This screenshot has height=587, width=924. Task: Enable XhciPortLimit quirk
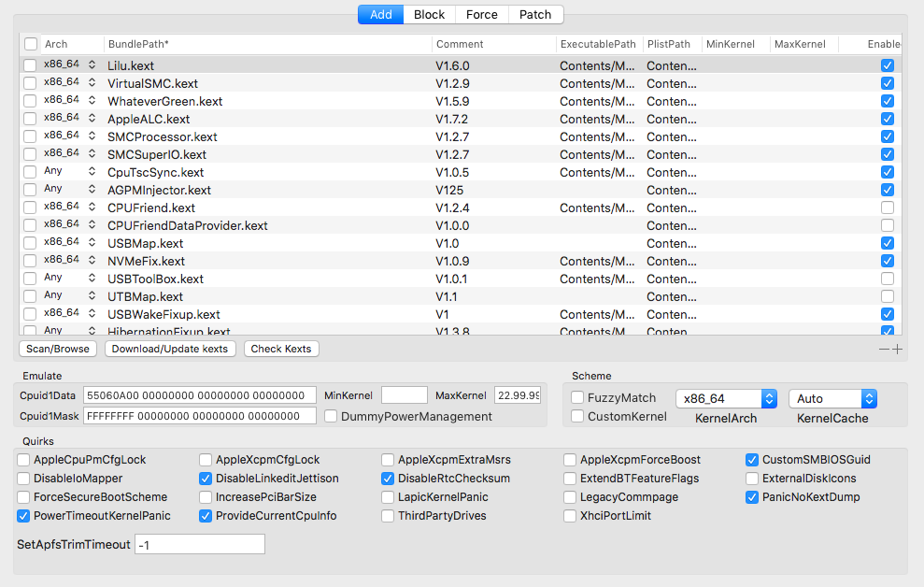click(569, 516)
